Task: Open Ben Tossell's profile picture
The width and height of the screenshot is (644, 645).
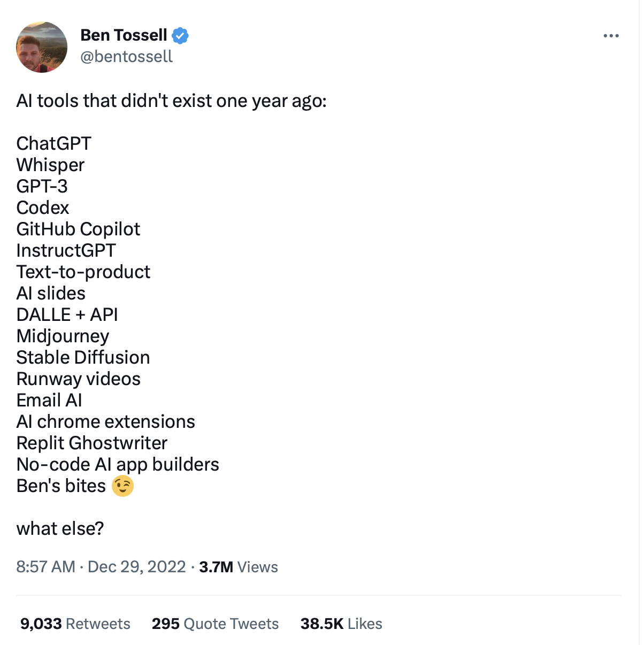Action: 42,47
